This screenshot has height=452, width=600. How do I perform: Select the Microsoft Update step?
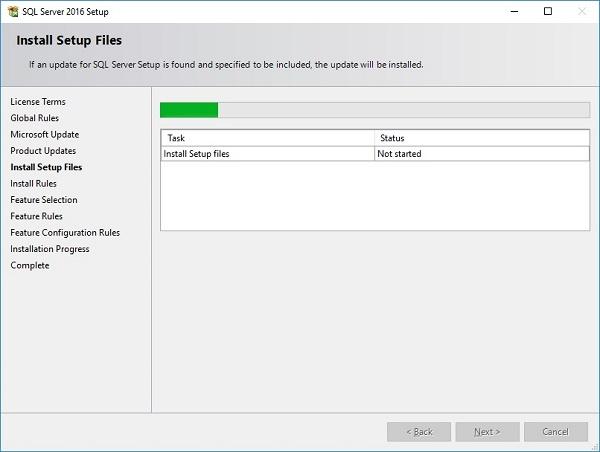click(45, 134)
